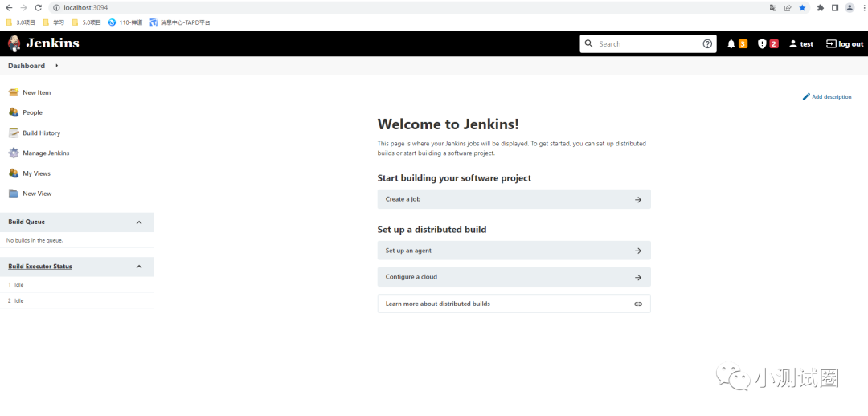Screen dimensions: 868x416
Task: Click the Create a job button
Action: coord(514,199)
